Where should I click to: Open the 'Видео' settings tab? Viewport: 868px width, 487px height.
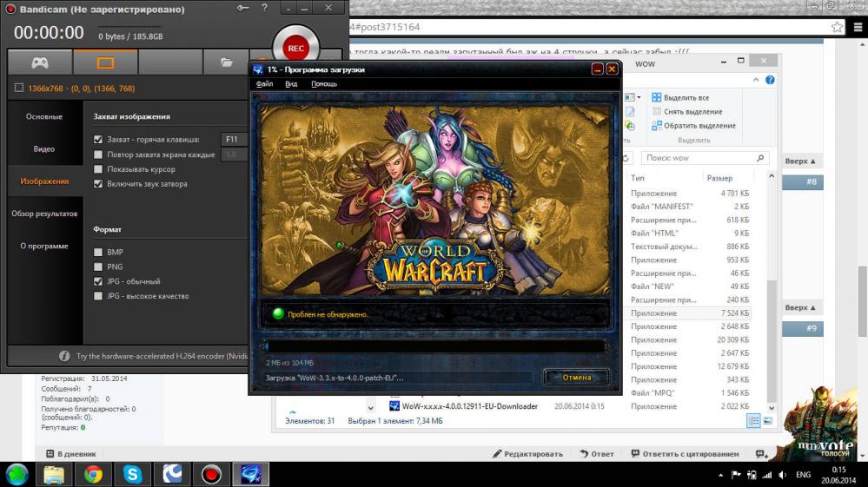44,149
